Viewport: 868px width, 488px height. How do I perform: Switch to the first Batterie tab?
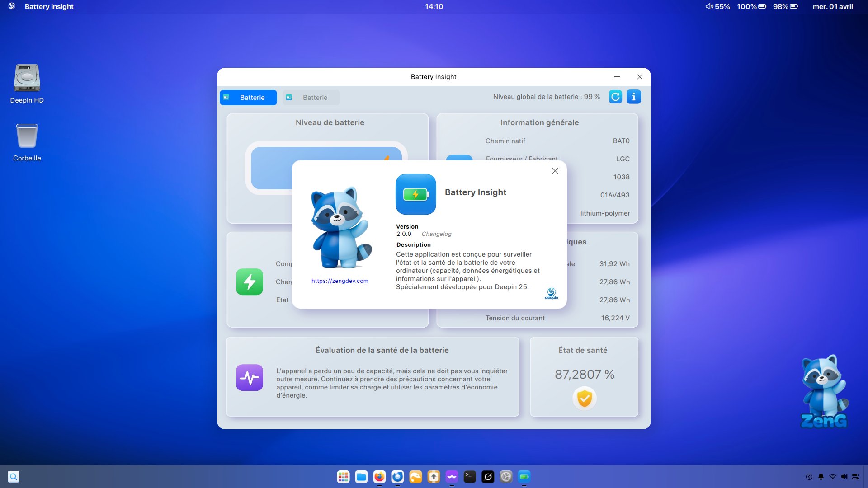[248, 98]
